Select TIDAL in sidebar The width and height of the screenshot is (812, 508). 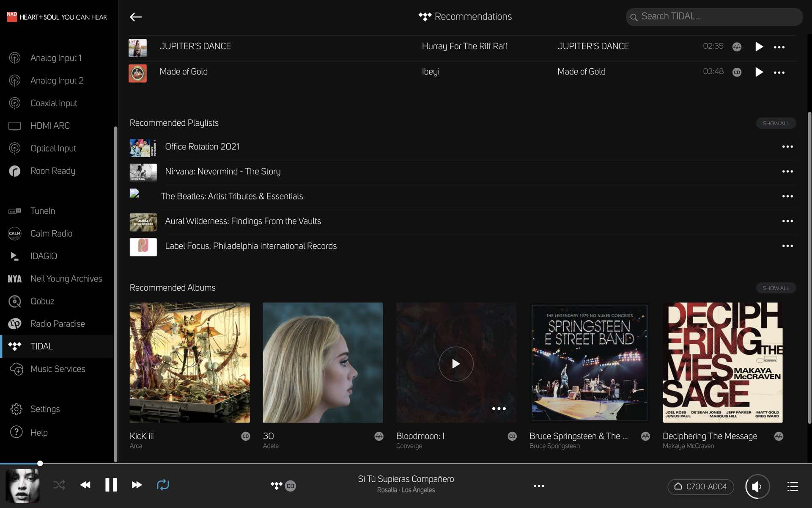coord(57,346)
